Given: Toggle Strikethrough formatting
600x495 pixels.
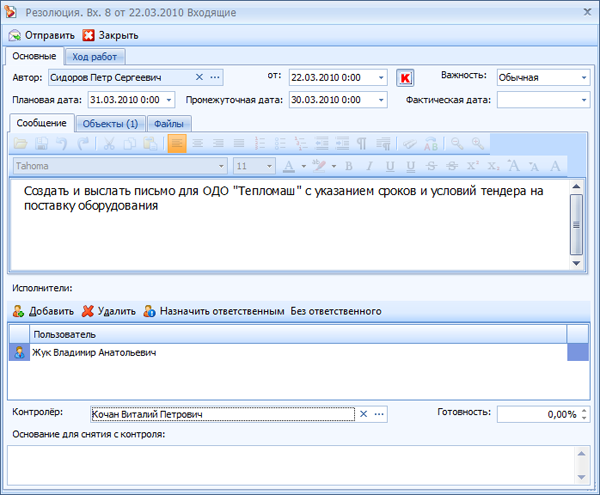Looking at the screenshot, I should coord(431,166).
